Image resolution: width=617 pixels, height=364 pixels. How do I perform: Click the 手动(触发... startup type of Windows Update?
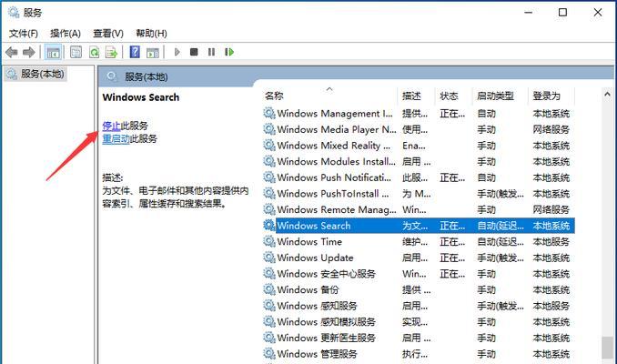(x=501, y=258)
